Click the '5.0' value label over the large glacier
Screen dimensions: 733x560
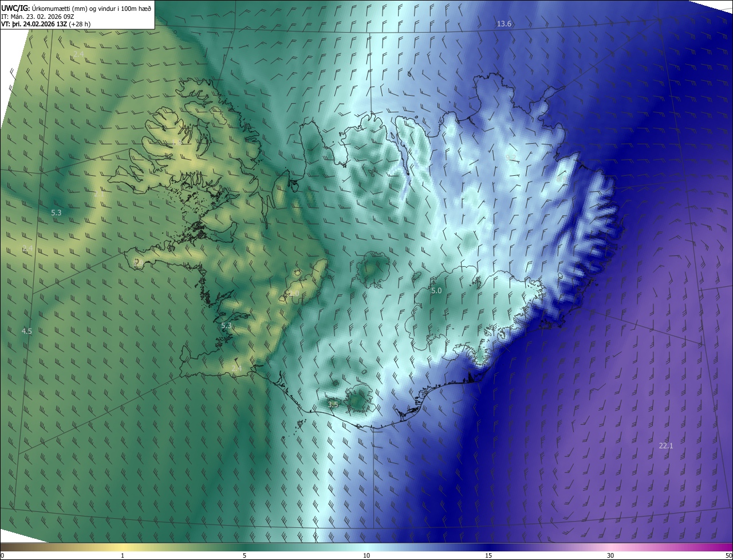pos(436,291)
